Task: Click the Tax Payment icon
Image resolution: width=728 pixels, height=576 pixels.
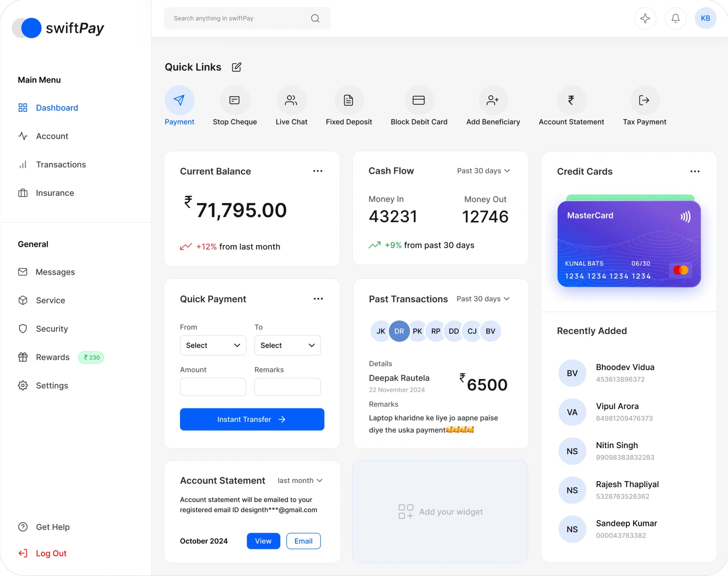Action: 644,100
